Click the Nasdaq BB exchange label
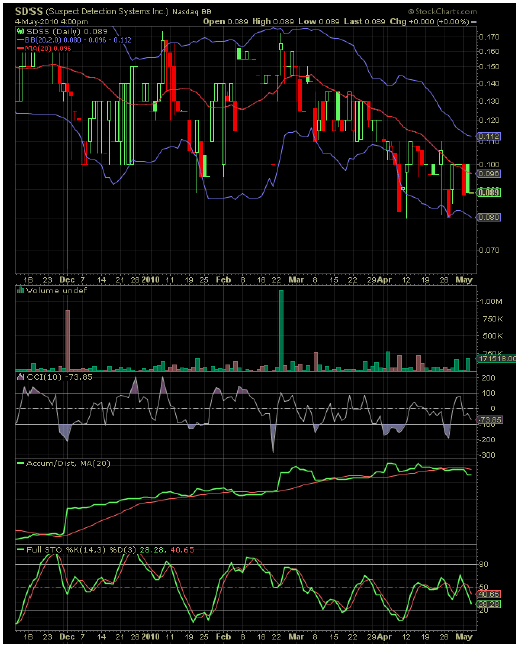 (x=192, y=12)
